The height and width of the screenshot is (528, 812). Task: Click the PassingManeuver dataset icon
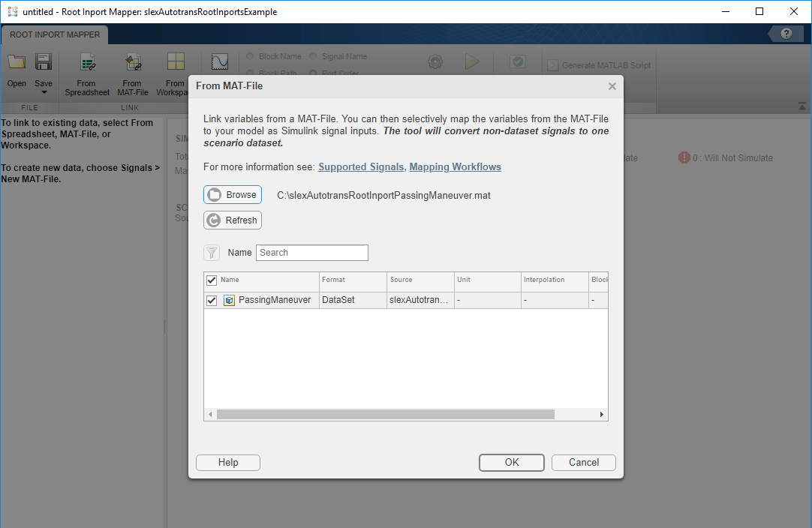tap(229, 300)
